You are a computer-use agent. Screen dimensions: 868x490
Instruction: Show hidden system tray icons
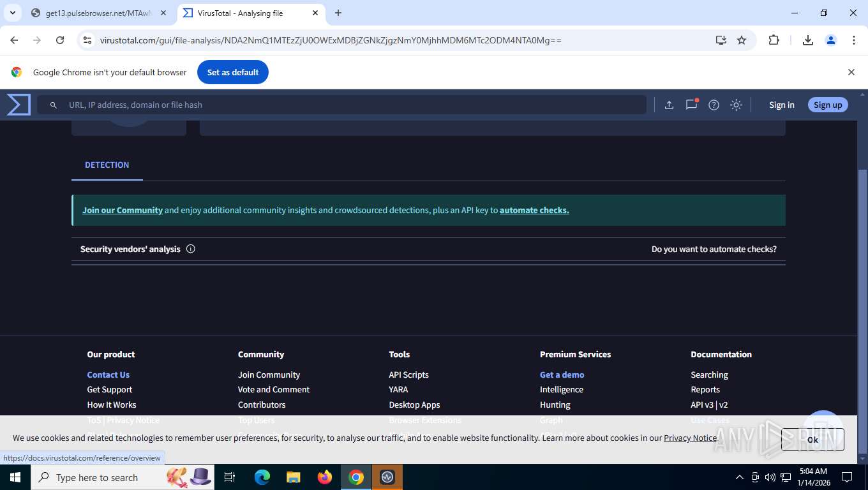pyautogui.click(x=739, y=477)
